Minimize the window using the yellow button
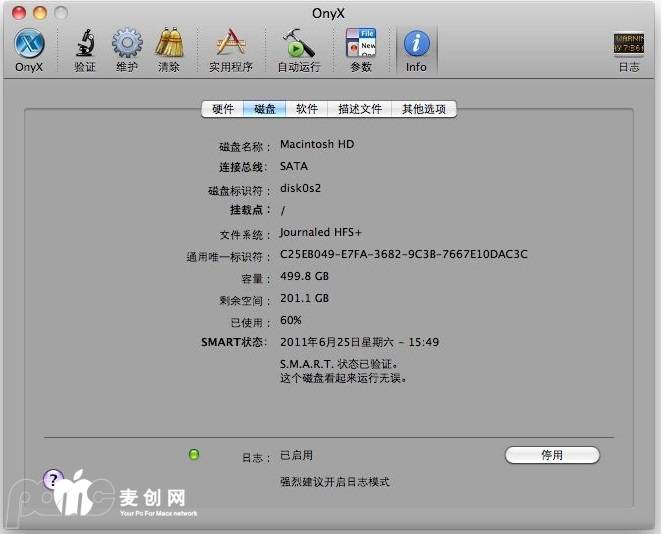 [x=40, y=12]
